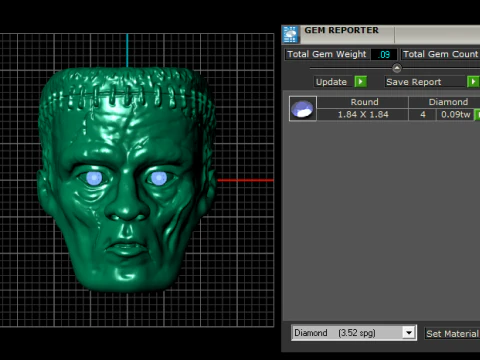Click the right blue gem eye on model

coord(159,178)
